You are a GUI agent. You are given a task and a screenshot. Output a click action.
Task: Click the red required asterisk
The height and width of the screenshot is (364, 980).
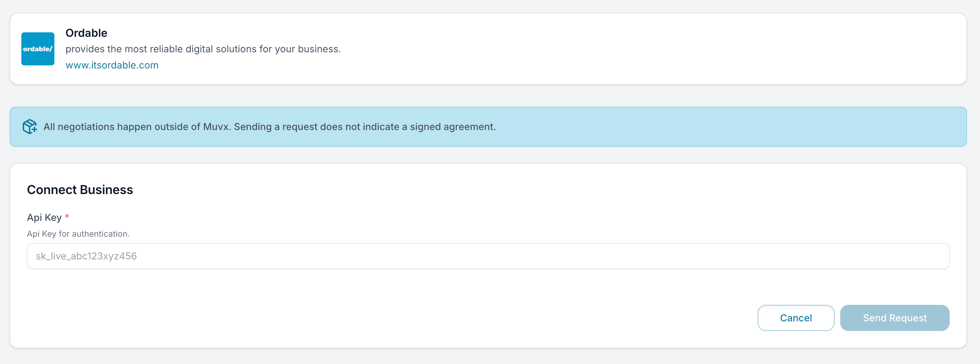(x=67, y=217)
